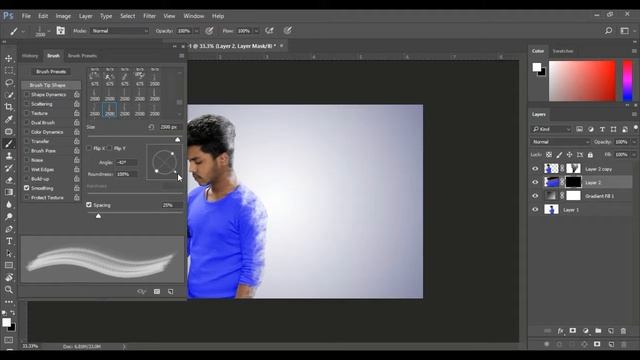The image size is (640, 360).
Task: Open the Flow dropdown arrow
Action: tap(256, 31)
